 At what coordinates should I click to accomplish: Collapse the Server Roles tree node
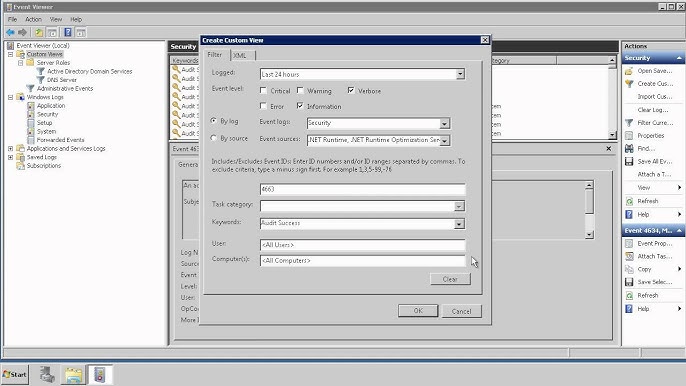pyautogui.click(x=21, y=63)
